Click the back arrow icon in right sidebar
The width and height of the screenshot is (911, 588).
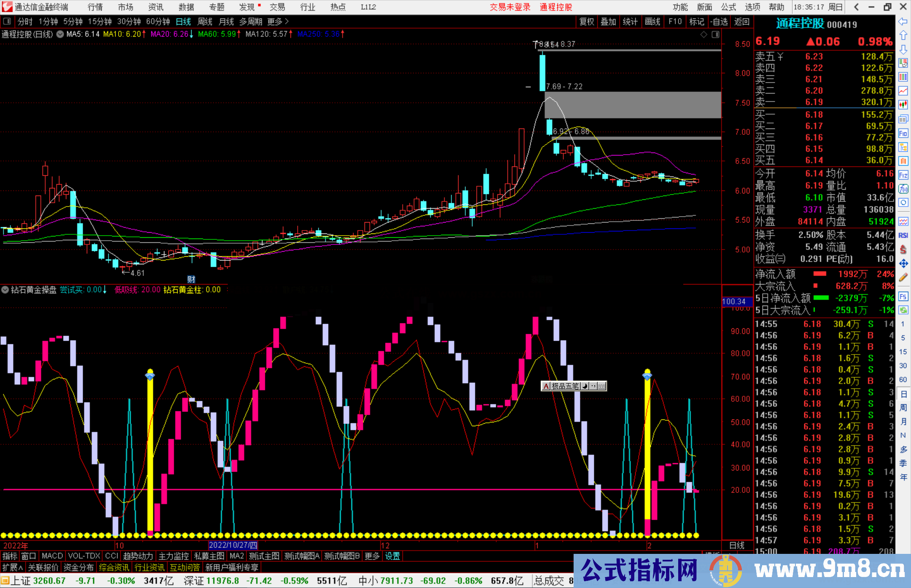[903, 21]
